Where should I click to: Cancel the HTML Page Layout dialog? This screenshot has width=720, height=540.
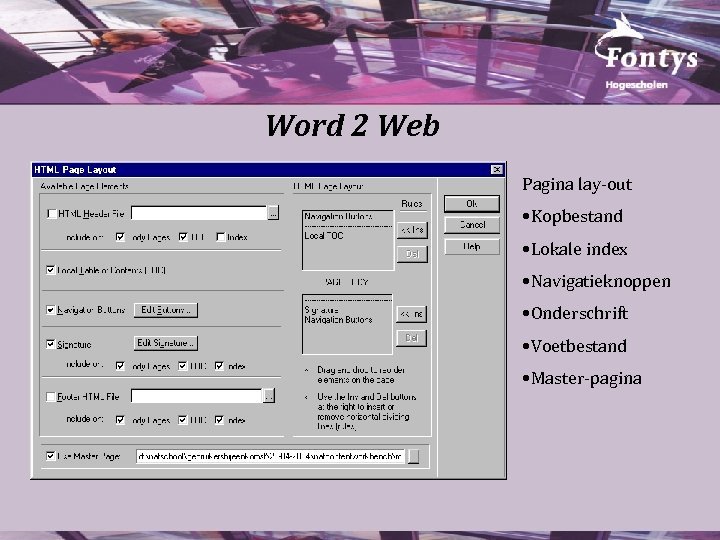click(x=472, y=225)
